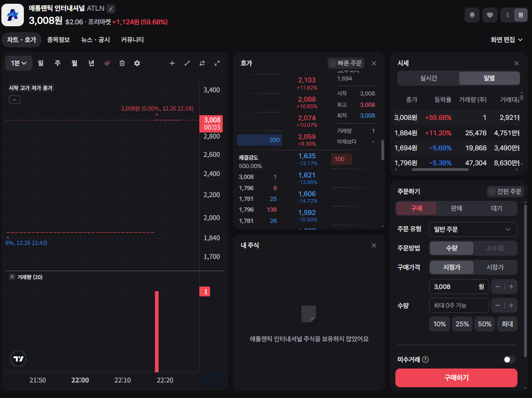Open 미수거래 help question icon
The image size is (532, 398).
pos(425,360)
